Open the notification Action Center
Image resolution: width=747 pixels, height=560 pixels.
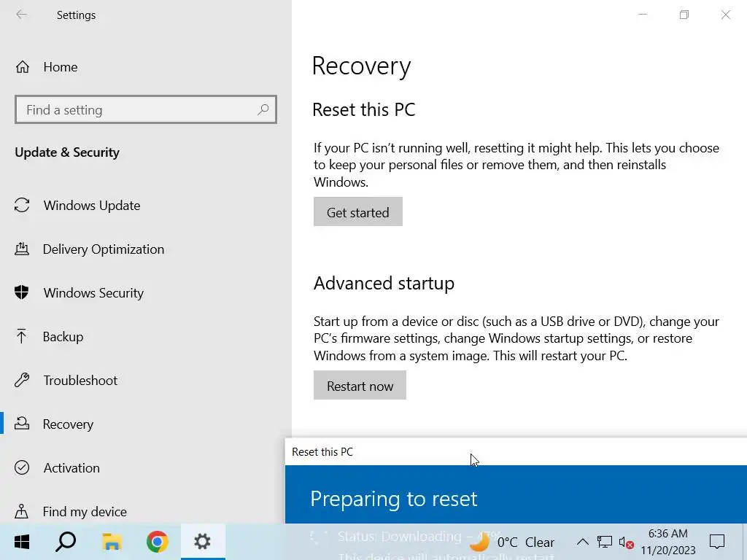(x=717, y=542)
